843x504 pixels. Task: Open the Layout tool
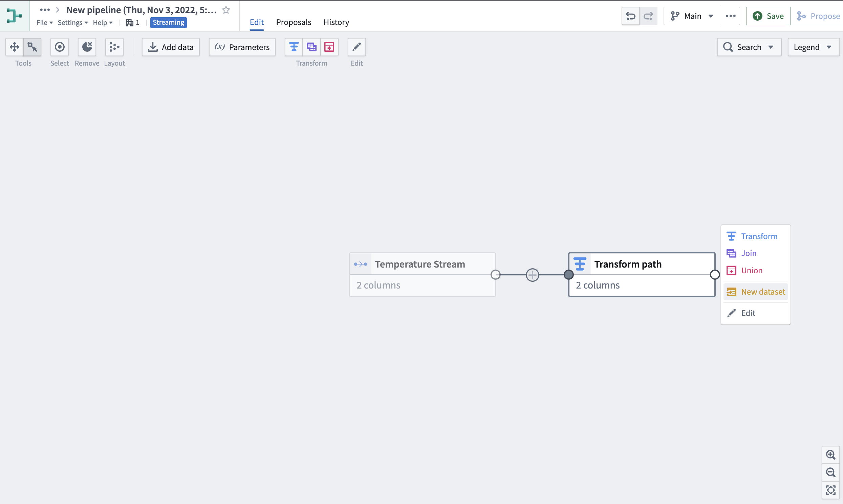point(114,47)
